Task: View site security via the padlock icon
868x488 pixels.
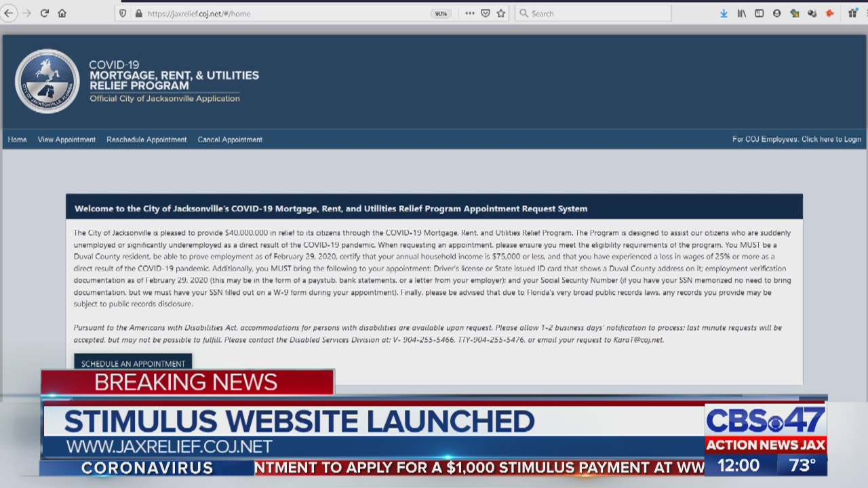Action: [x=138, y=14]
